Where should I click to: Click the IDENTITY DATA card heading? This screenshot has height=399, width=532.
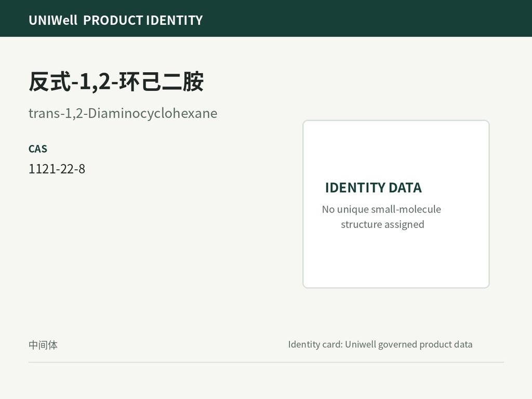(x=373, y=188)
